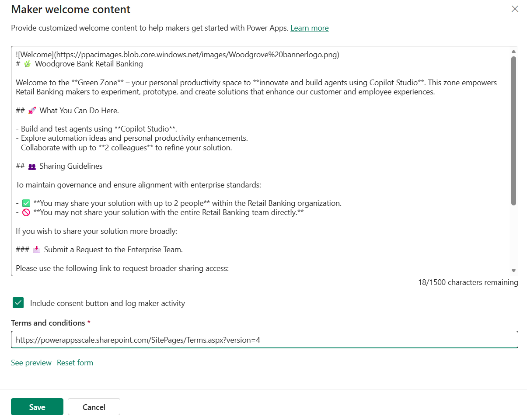Open the See preview link
527x420 pixels.
pyautogui.click(x=31, y=363)
